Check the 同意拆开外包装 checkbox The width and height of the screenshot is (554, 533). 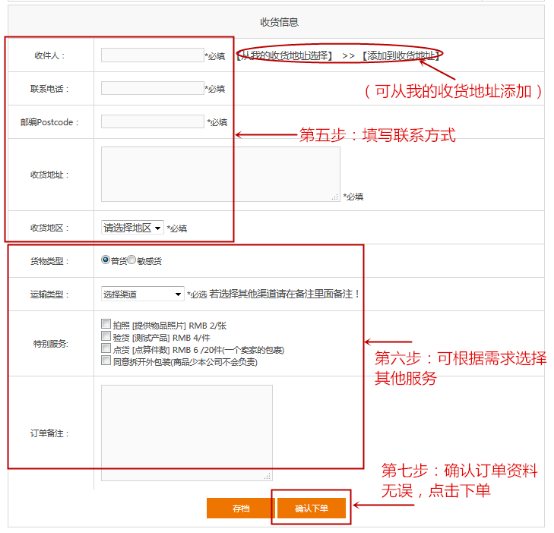[106, 360]
